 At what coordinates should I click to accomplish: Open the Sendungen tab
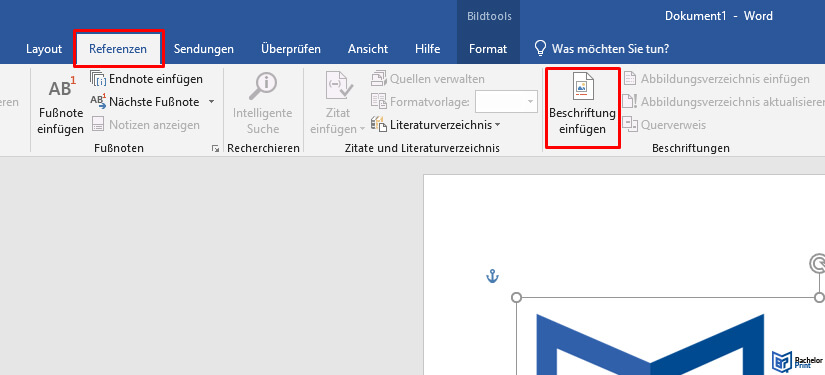click(204, 49)
